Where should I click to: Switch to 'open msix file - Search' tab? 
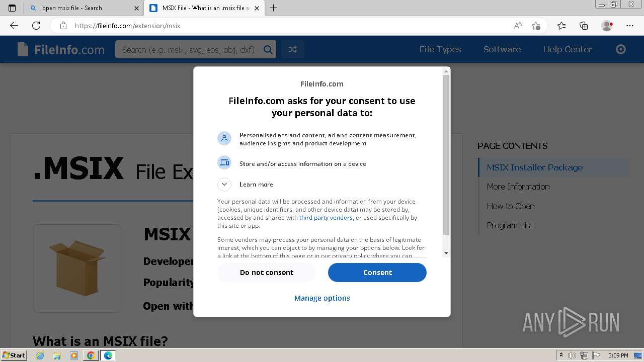(x=83, y=8)
